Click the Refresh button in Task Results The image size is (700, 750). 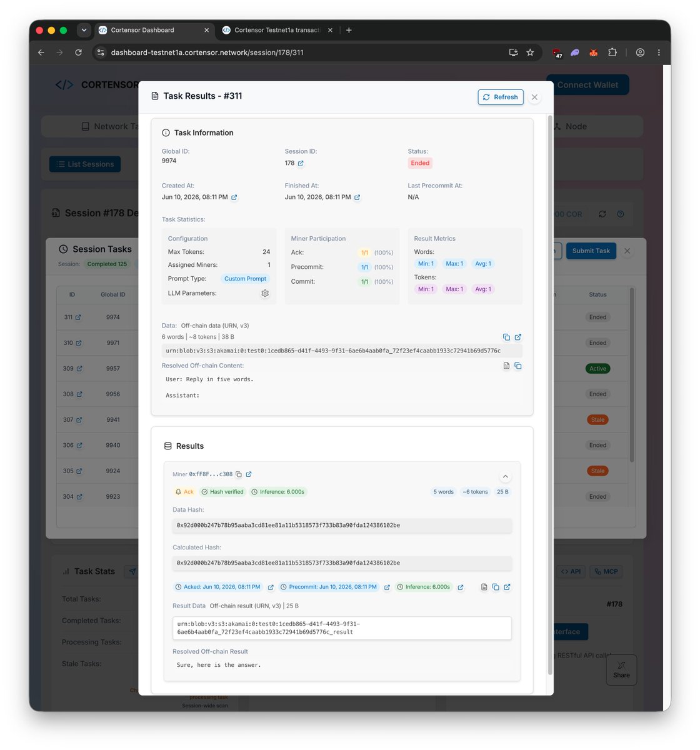coord(501,97)
